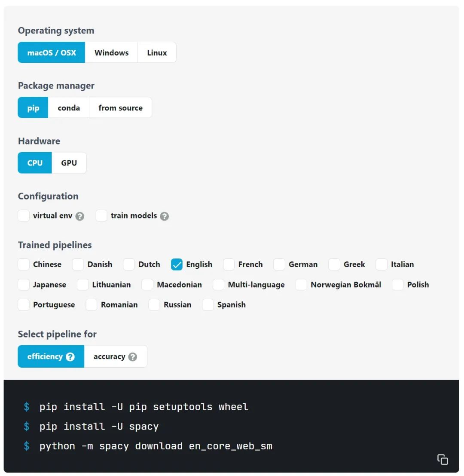Pick the from source install option
Image resolution: width=464 pixels, height=476 pixels.
pyautogui.click(x=120, y=108)
